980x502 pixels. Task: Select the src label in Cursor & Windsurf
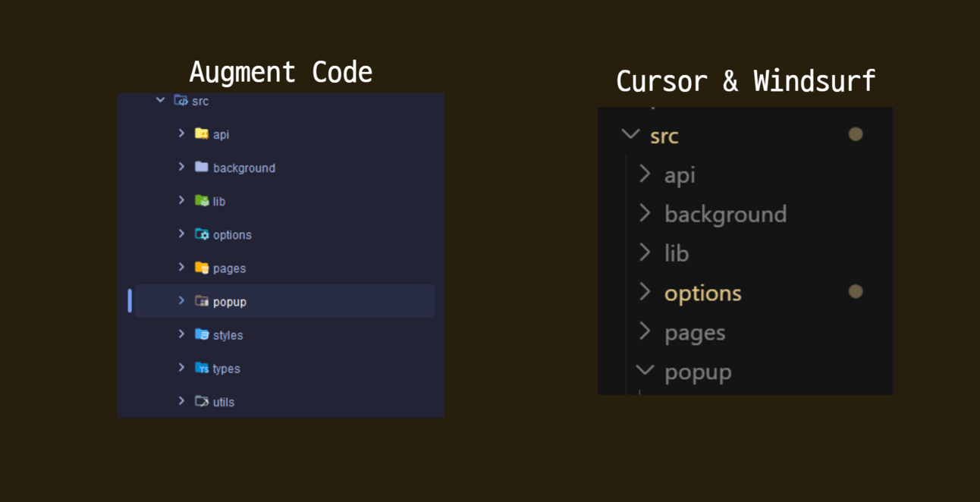point(664,136)
